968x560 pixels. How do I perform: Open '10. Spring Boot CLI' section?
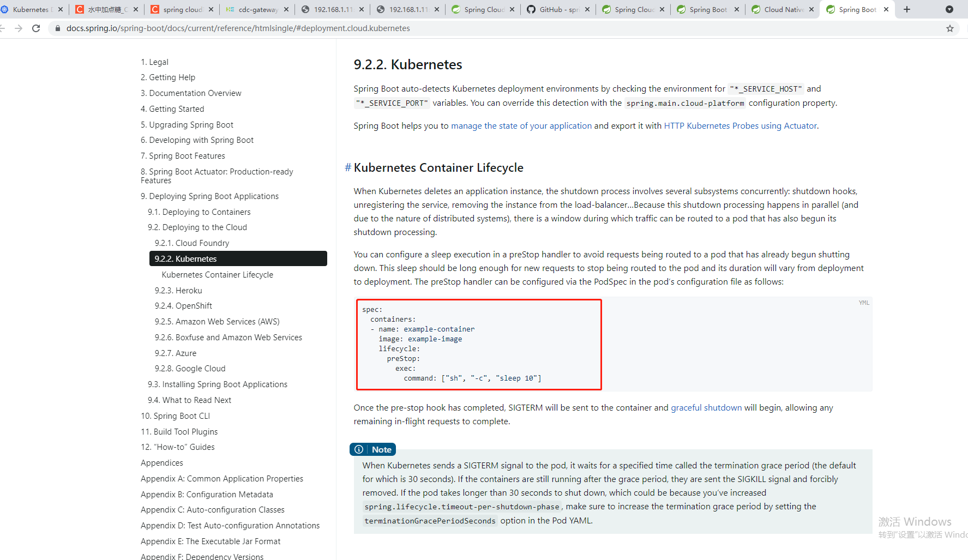click(176, 416)
